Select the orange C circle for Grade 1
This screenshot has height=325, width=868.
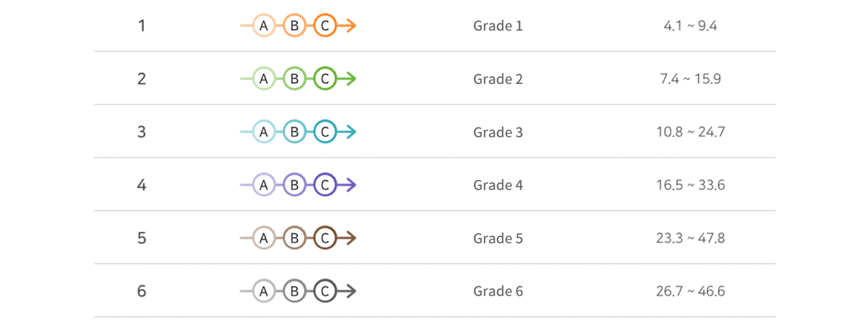point(325,26)
